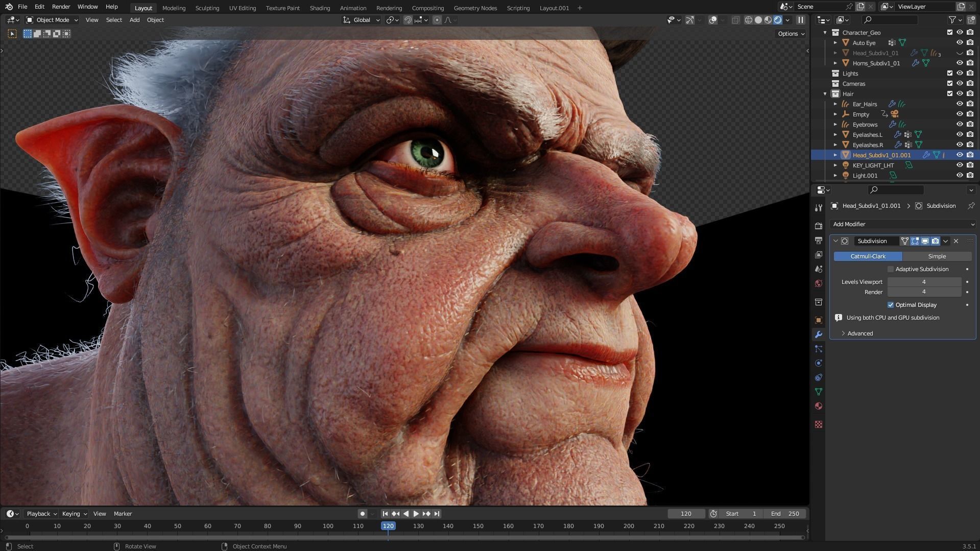Open the View Layer properties tab icon
This screenshot has height=551, width=980.
point(819,254)
